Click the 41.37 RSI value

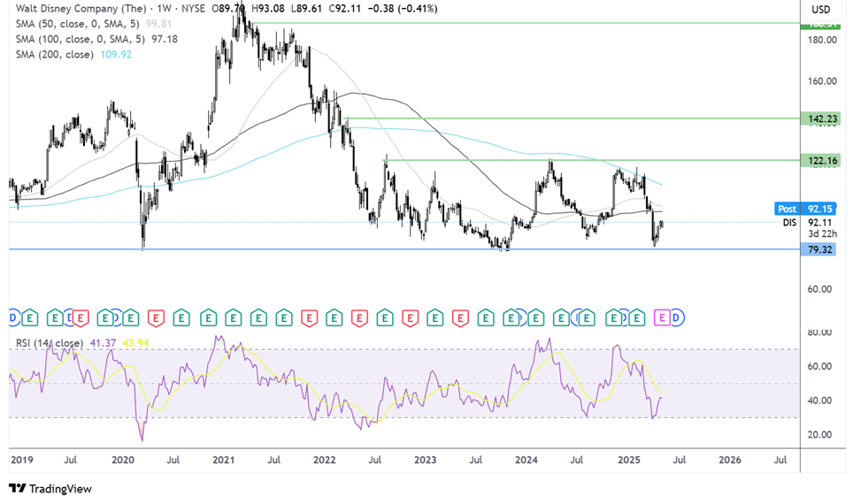pyautogui.click(x=104, y=343)
